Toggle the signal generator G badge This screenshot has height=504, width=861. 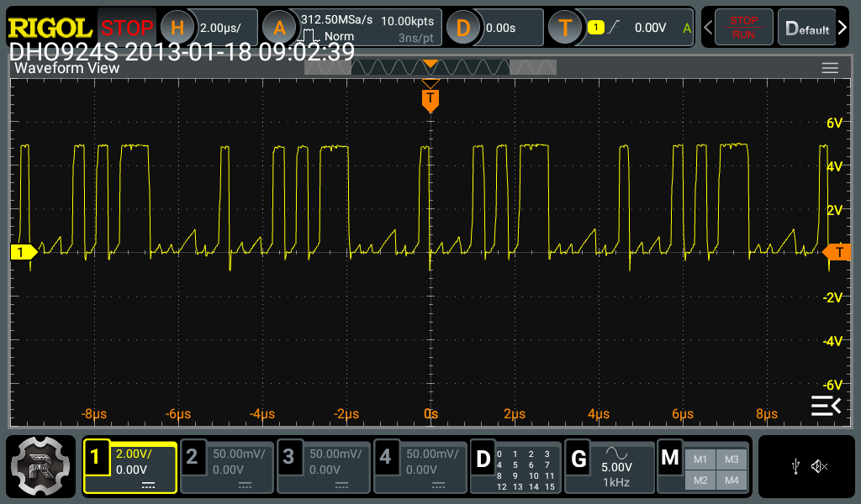pyautogui.click(x=578, y=459)
